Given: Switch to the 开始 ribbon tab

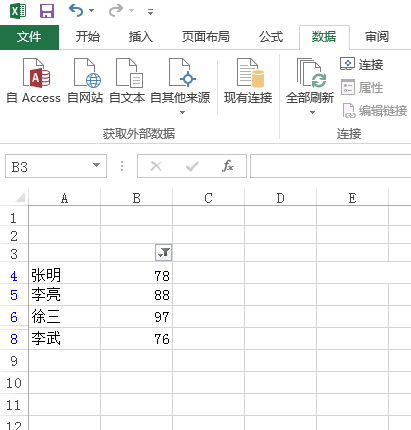Looking at the screenshot, I should [x=87, y=37].
